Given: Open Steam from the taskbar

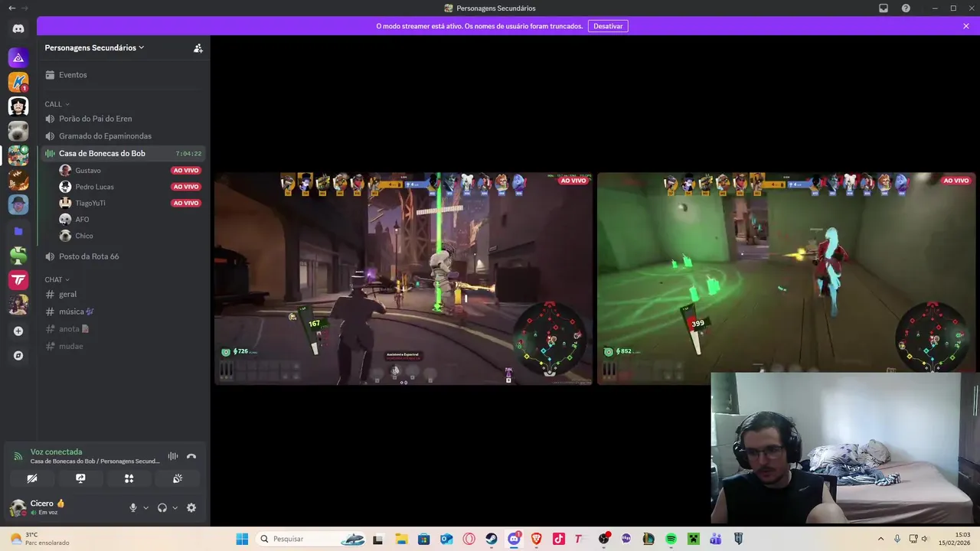Looking at the screenshot, I should [x=492, y=539].
